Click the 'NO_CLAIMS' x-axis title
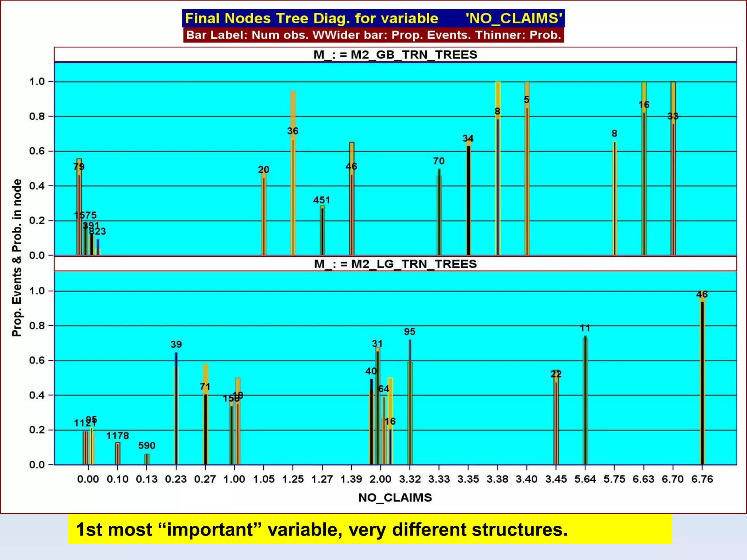This screenshot has width=747, height=560. 395,498
